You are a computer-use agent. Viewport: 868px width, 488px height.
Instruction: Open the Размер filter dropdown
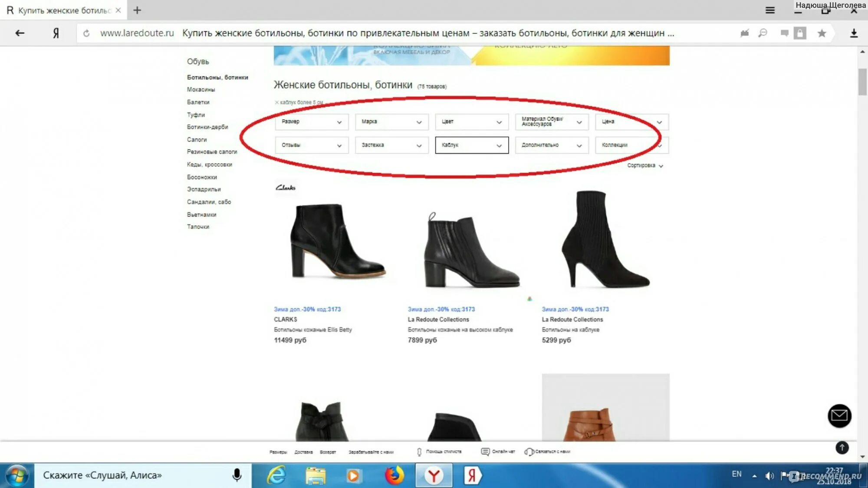tap(312, 122)
